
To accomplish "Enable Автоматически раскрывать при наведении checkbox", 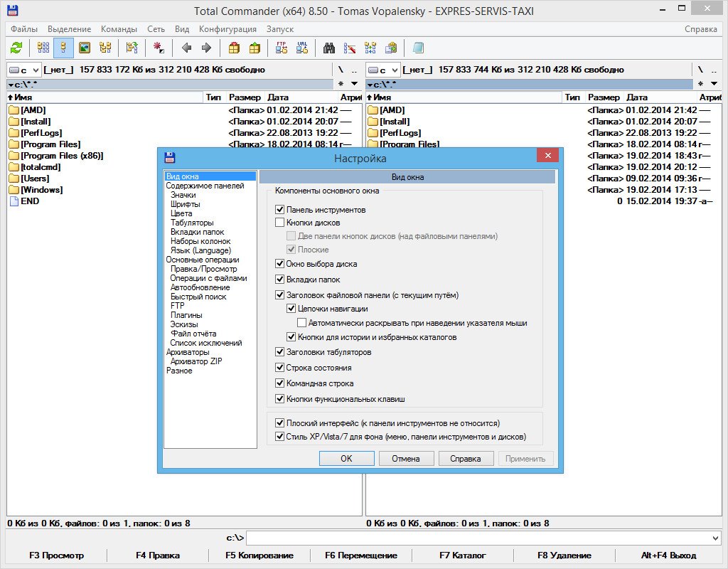I will (301, 322).
